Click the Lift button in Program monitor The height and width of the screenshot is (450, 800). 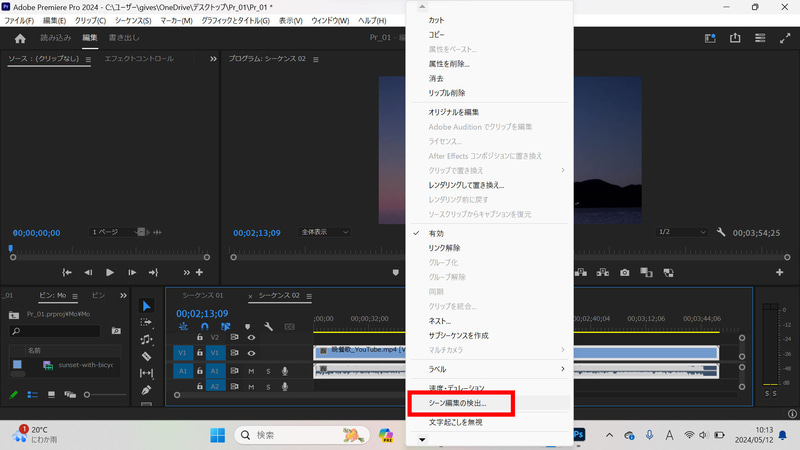[x=581, y=273]
